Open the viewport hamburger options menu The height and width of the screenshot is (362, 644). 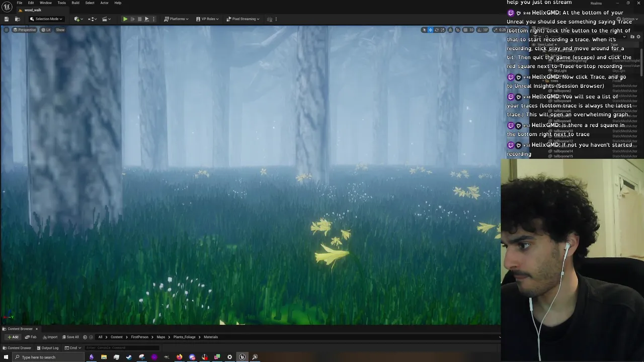click(x=7, y=30)
